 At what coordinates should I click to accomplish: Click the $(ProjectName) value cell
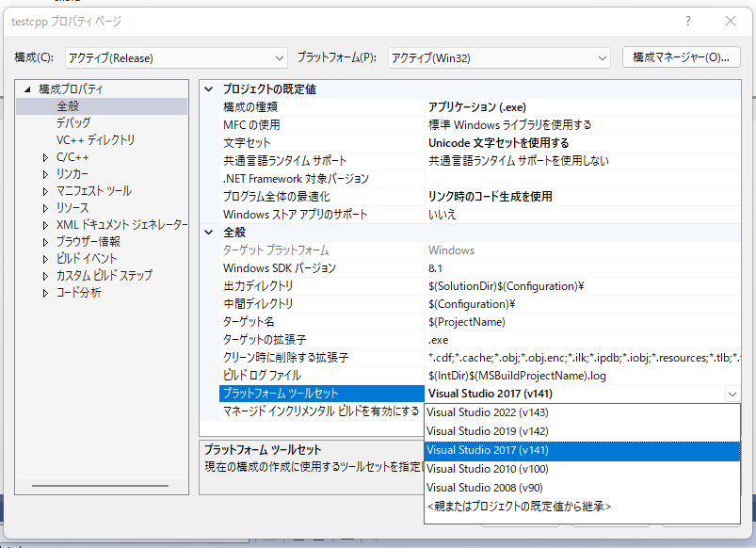583,322
